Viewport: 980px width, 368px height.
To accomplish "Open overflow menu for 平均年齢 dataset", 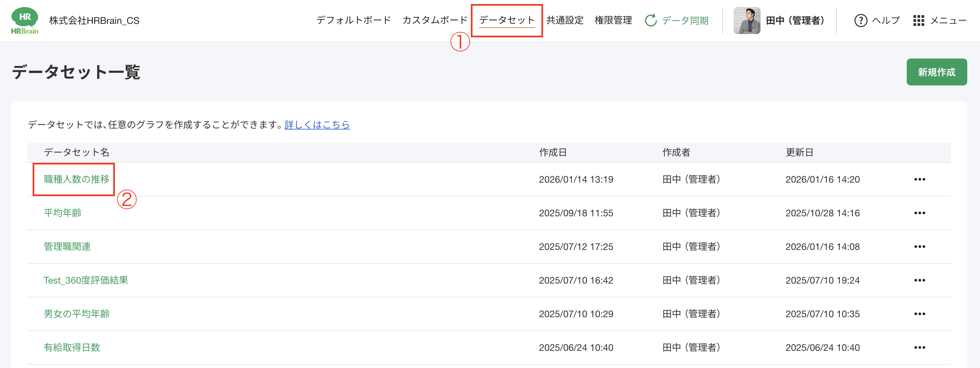I will [920, 213].
